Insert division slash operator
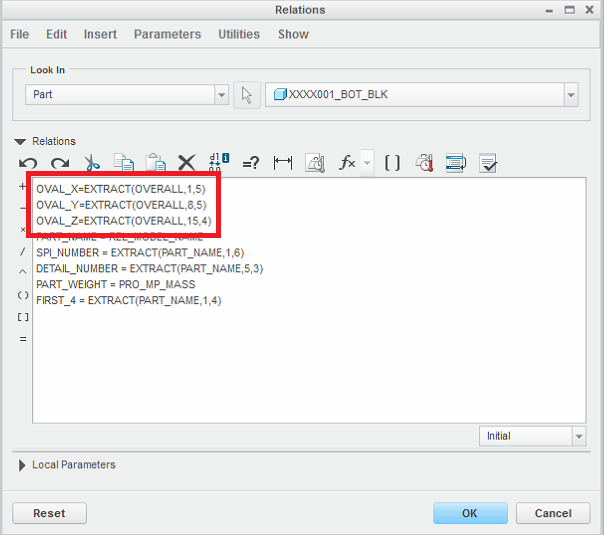The image size is (604, 535). (23, 252)
